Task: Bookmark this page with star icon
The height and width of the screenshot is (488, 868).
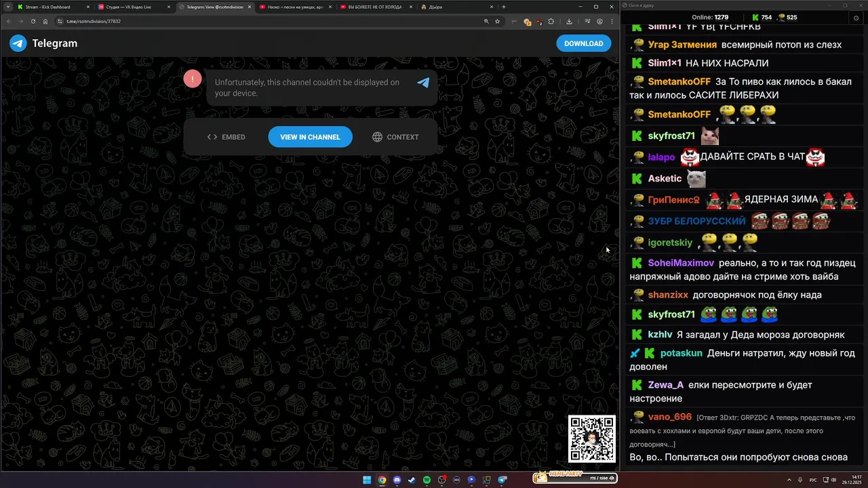Action: [497, 21]
